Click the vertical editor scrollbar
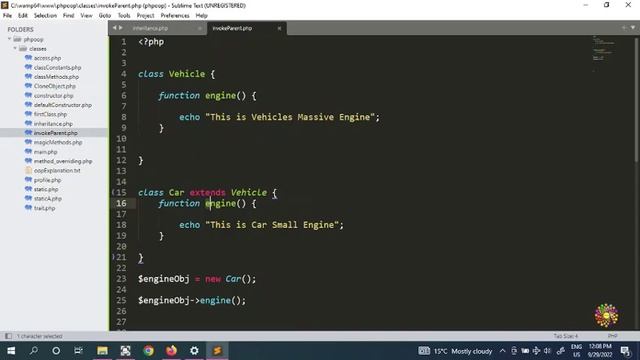Viewport: 640px width, 360px height. tap(636, 100)
